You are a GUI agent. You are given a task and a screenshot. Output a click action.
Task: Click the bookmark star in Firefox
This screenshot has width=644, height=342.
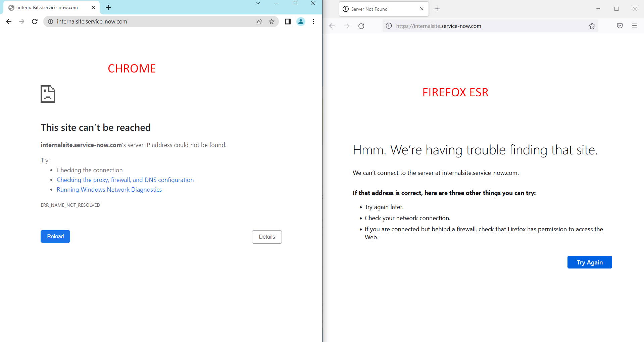(592, 26)
